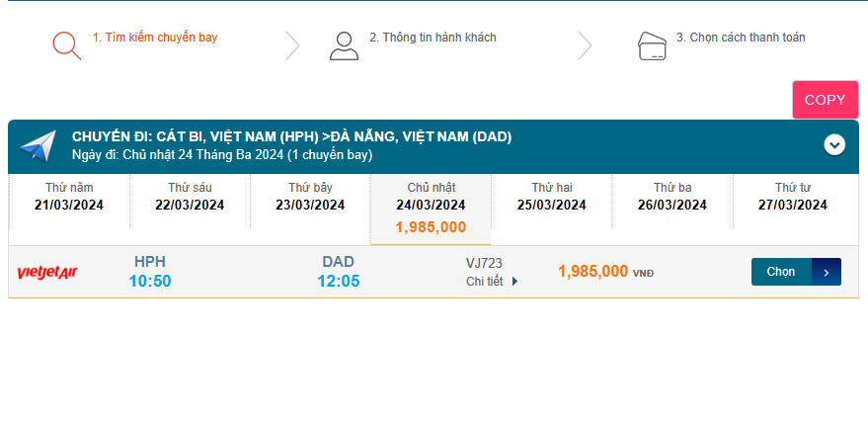Go to Thứ tư 27/03/2024 date tab

pyautogui.click(x=792, y=197)
